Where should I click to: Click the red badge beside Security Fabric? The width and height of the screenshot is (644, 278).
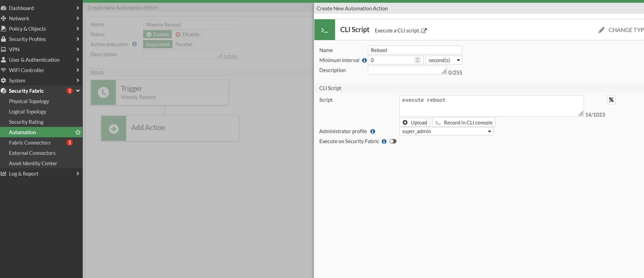point(70,91)
